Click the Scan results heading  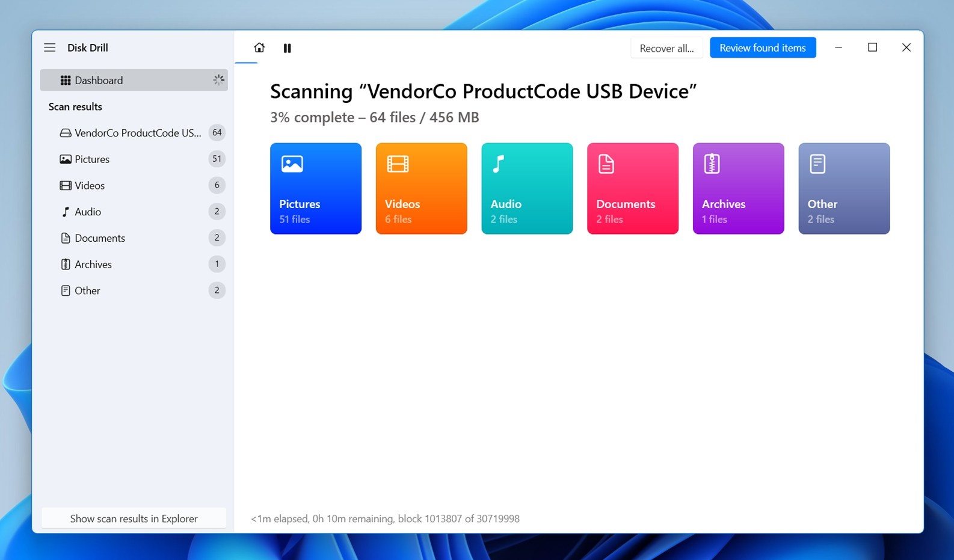75,106
